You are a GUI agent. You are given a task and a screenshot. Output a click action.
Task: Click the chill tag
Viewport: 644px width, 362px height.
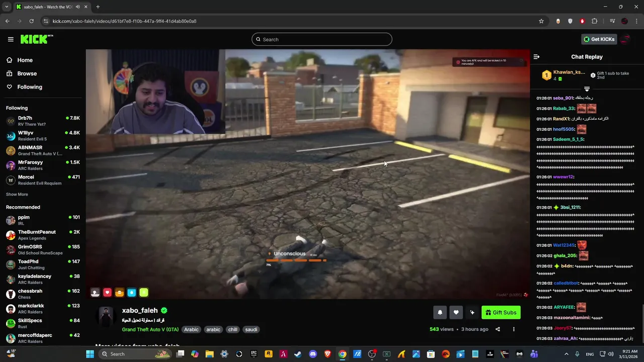[232, 329]
